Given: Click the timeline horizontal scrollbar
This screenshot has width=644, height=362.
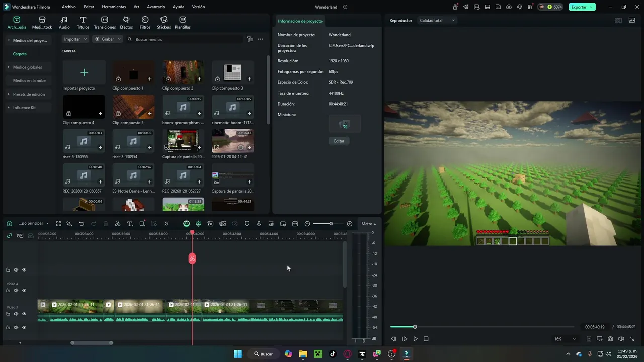Looking at the screenshot, I should [x=92, y=343].
